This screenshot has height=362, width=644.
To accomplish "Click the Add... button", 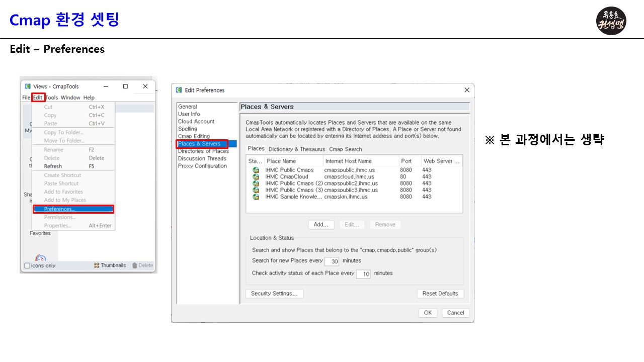I will pos(321,225).
